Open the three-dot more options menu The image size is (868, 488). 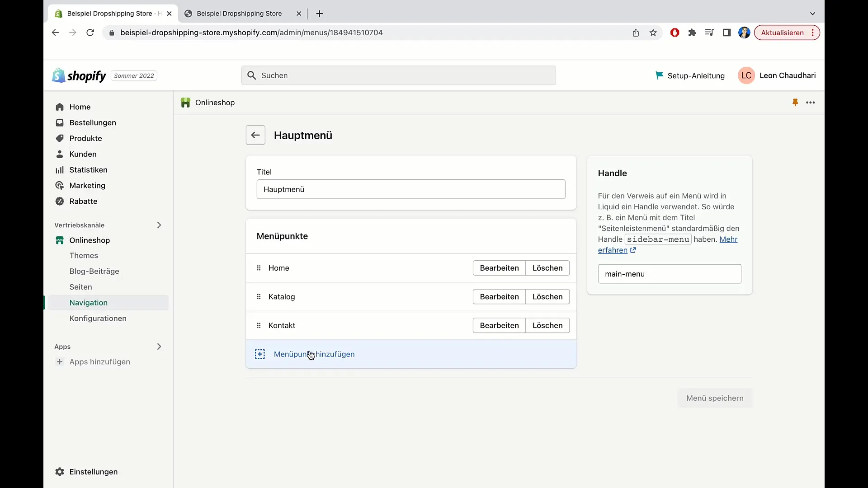click(x=811, y=103)
